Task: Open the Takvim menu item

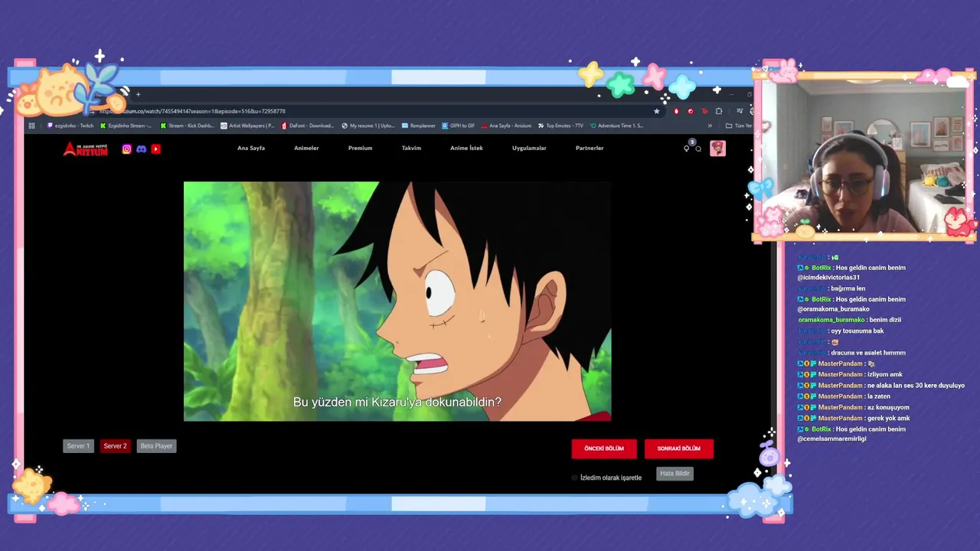Action: coord(411,148)
